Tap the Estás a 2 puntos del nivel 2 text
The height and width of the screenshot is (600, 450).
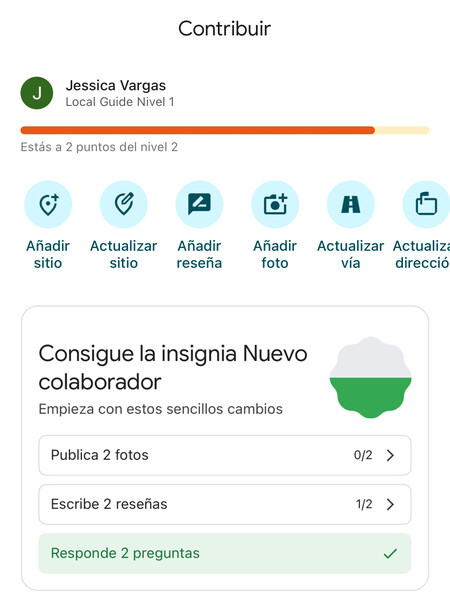[99, 147]
